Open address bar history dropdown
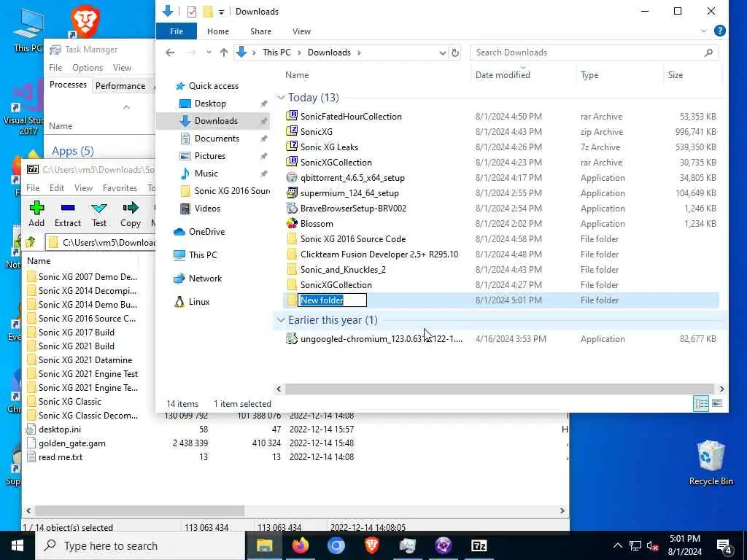 tap(443, 52)
